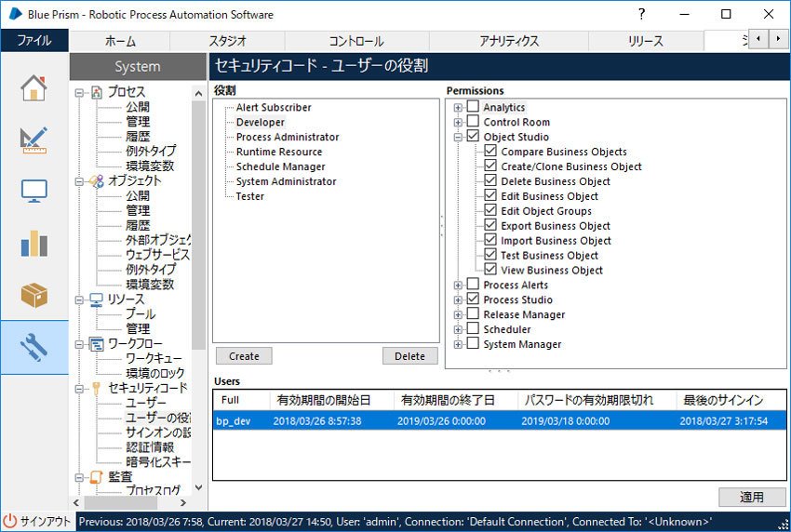Open the ファイル menu
Screen dimensions: 791x532
34,40
